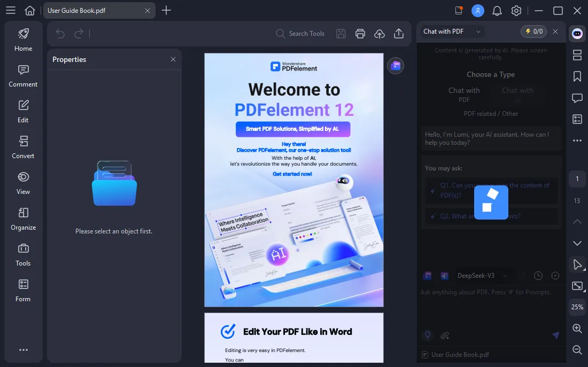Open the Lumi AI assistant sidebar icon
Image resolution: width=588 pixels, height=367 pixels.
[x=577, y=34]
